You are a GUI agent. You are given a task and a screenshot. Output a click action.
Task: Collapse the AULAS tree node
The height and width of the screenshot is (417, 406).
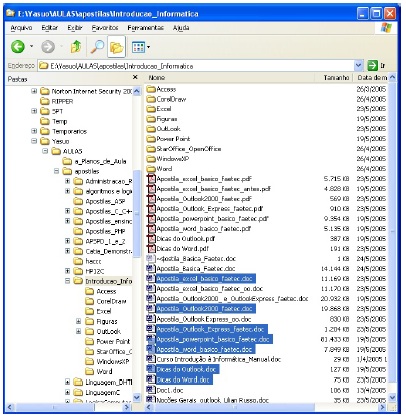[45, 151]
